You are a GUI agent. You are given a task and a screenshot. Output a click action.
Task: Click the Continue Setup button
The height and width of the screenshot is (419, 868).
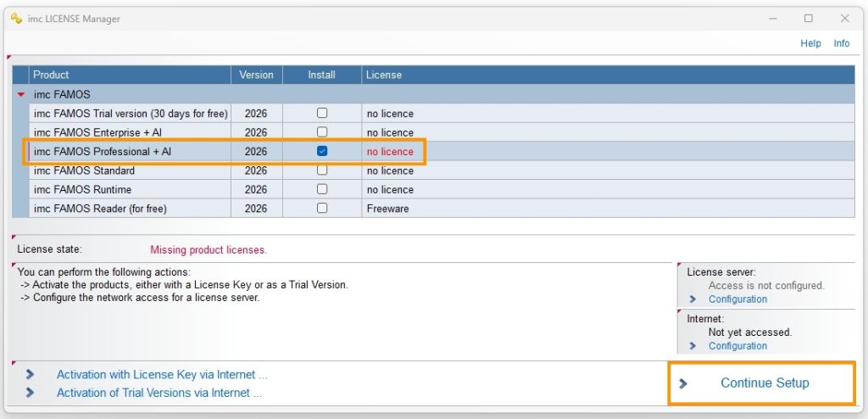pos(762,383)
